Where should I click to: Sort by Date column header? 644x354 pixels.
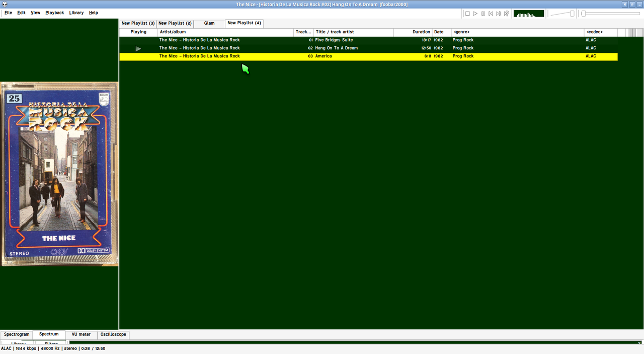point(442,32)
